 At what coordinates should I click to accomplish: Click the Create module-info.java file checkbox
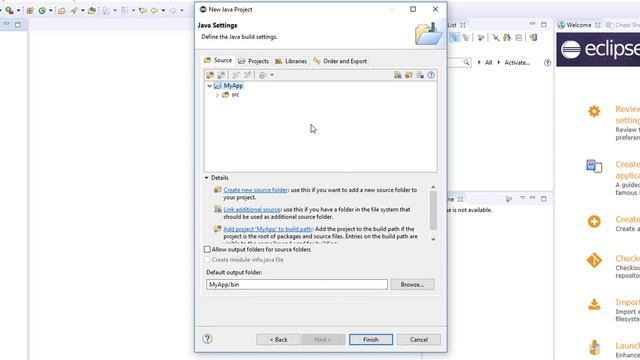click(x=207, y=260)
